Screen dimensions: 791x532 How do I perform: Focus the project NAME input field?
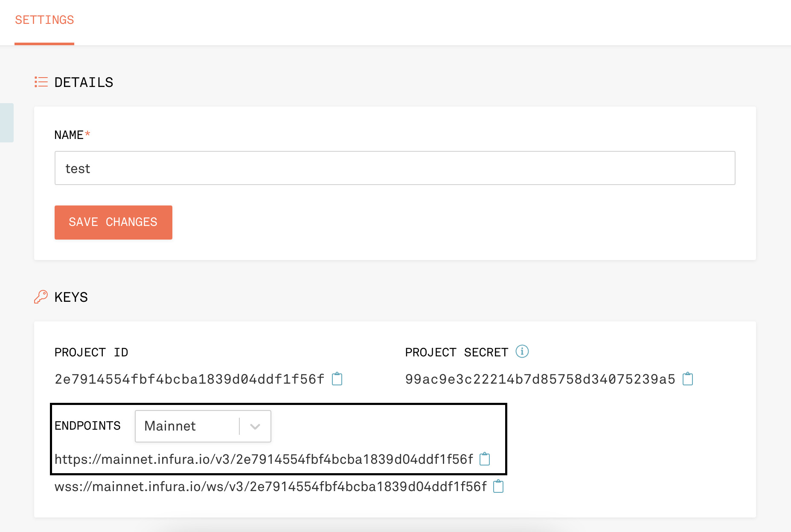[395, 168]
